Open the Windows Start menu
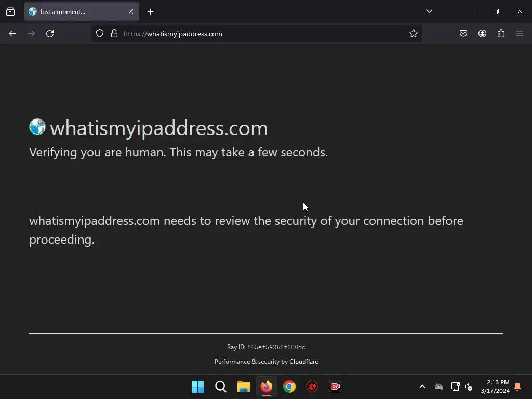Image resolution: width=532 pixels, height=399 pixels. (x=197, y=387)
